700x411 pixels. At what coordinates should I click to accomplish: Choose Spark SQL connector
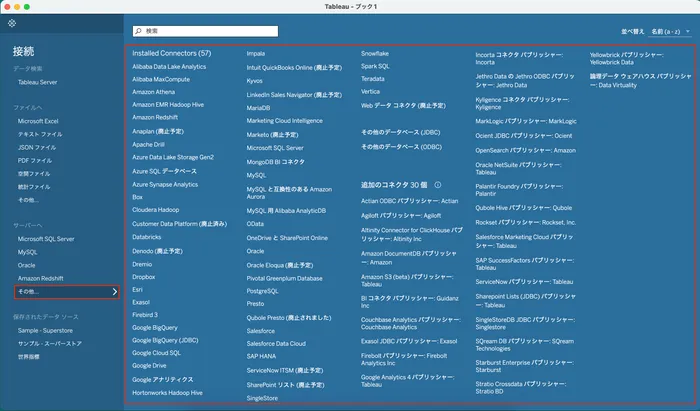(x=375, y=66)
